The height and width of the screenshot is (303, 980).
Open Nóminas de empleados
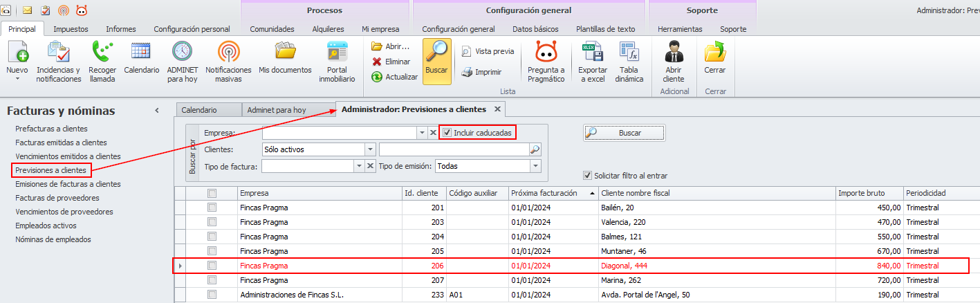click(53, 239)
